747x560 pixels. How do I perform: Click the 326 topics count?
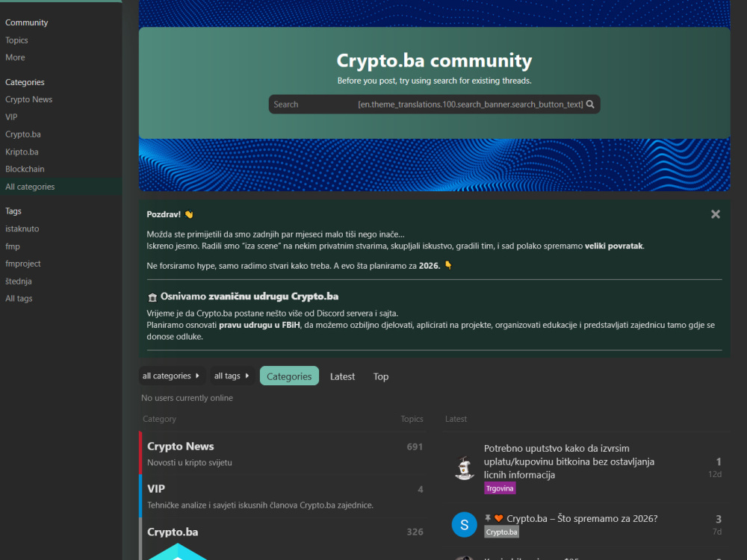(415, 532)
